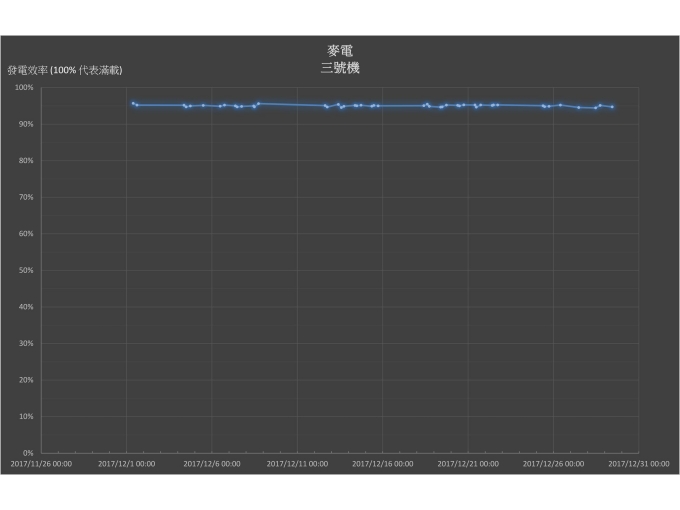
Task: Select the 0% y-axis label
Action: tap(29, 453)
